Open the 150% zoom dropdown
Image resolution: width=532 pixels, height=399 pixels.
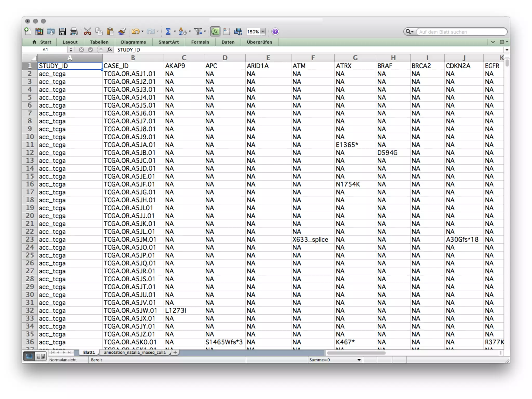coord(263,32)
